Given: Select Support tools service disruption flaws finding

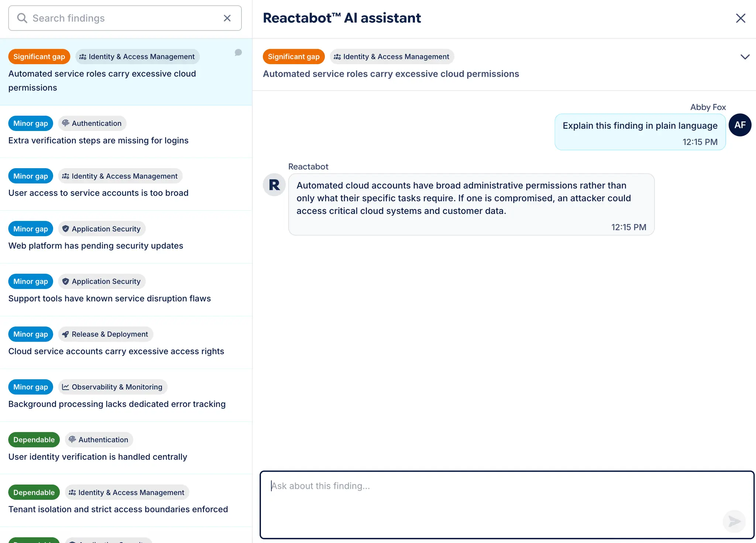Looking at the screenshot, I should pos(126,290).
